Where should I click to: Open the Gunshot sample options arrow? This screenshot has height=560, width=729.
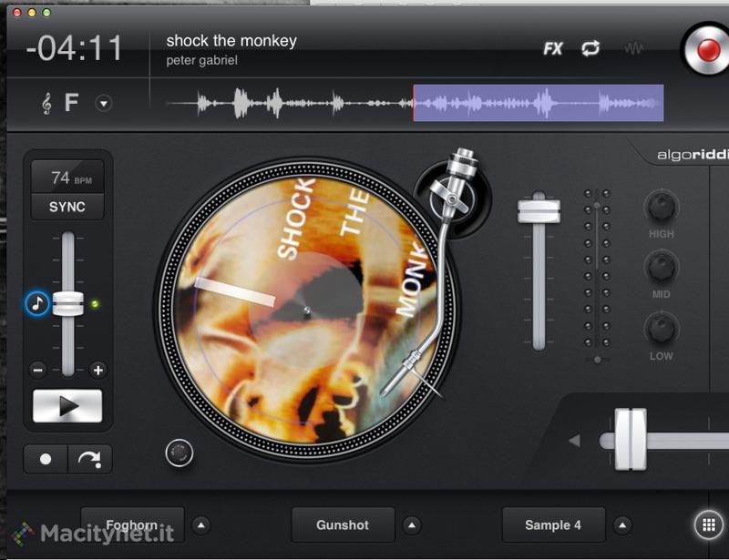coord(412,525)
